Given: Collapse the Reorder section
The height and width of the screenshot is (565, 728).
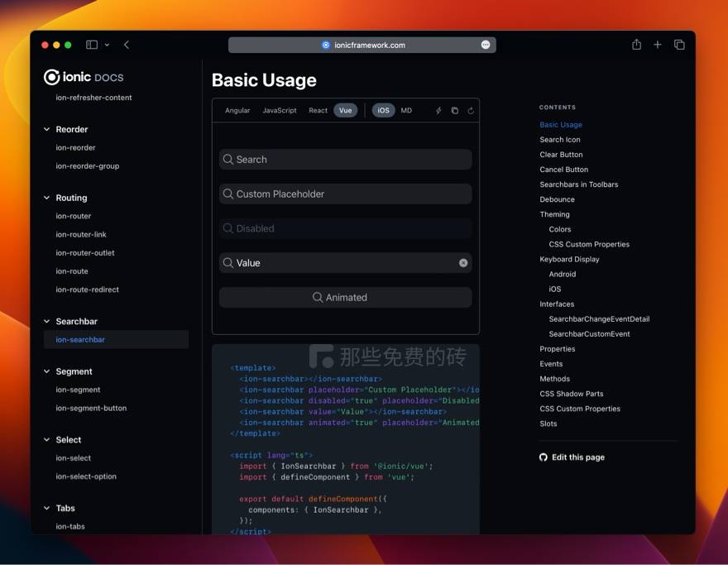Looking at the screenshot, I should (x=46, y=129).
